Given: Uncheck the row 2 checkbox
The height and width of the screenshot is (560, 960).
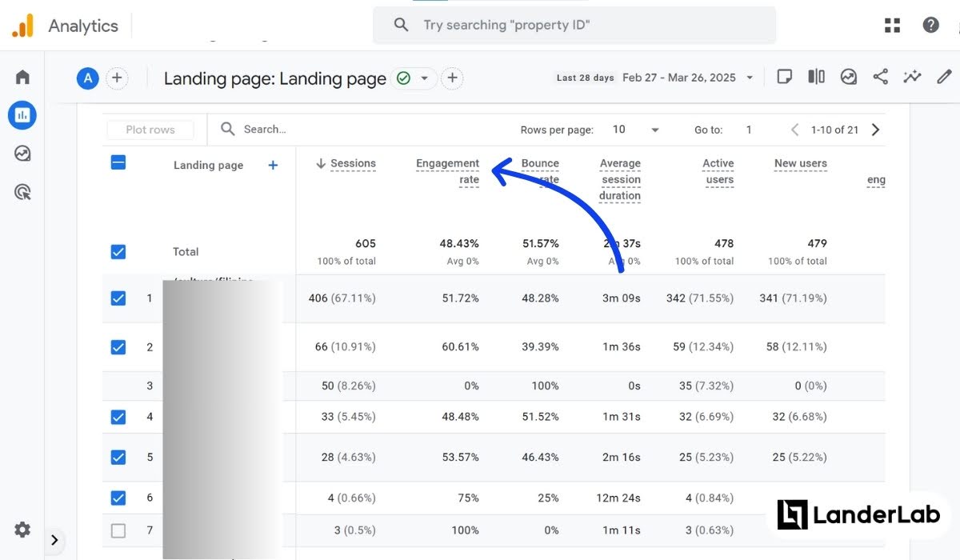Looking at the screenshot, I should [x=118, y=347].
